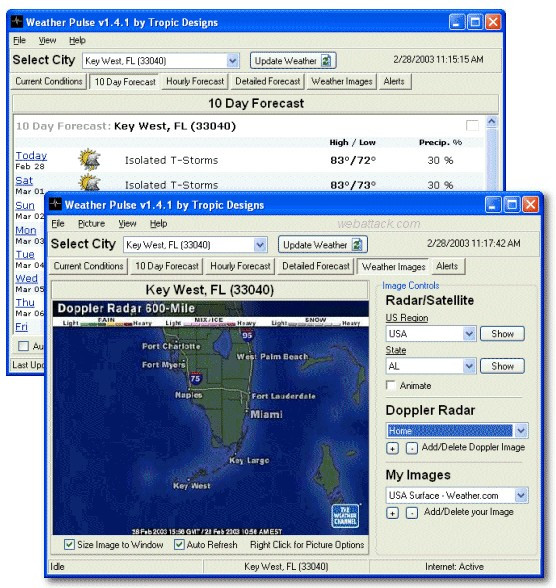Expand the State dropdown showing AL
Viewport: 556px width, 588px height.
[469, 366]
